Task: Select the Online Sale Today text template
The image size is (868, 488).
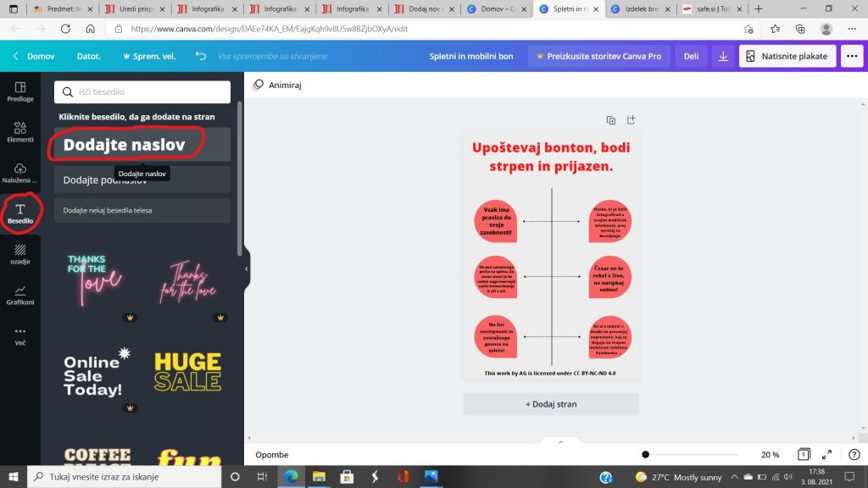Action: 95,374
